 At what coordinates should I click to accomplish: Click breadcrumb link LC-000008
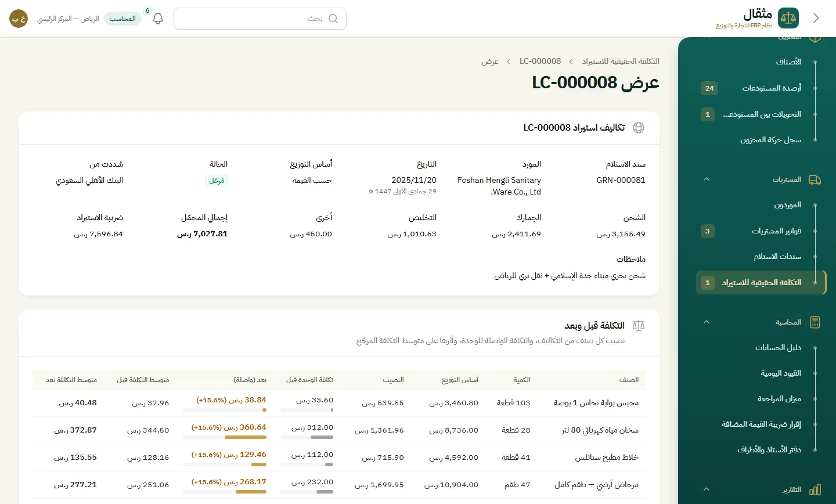pyautogui.click(x=540, y=62)
